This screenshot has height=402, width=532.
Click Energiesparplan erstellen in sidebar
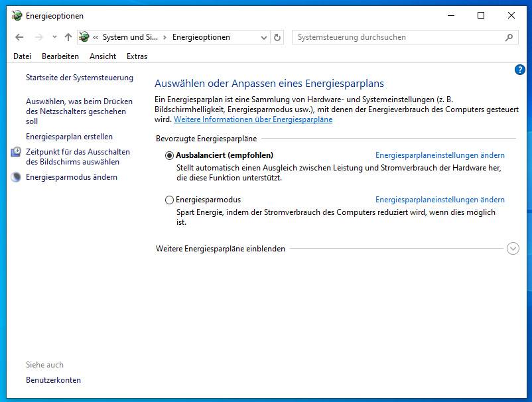click(69, 137)
